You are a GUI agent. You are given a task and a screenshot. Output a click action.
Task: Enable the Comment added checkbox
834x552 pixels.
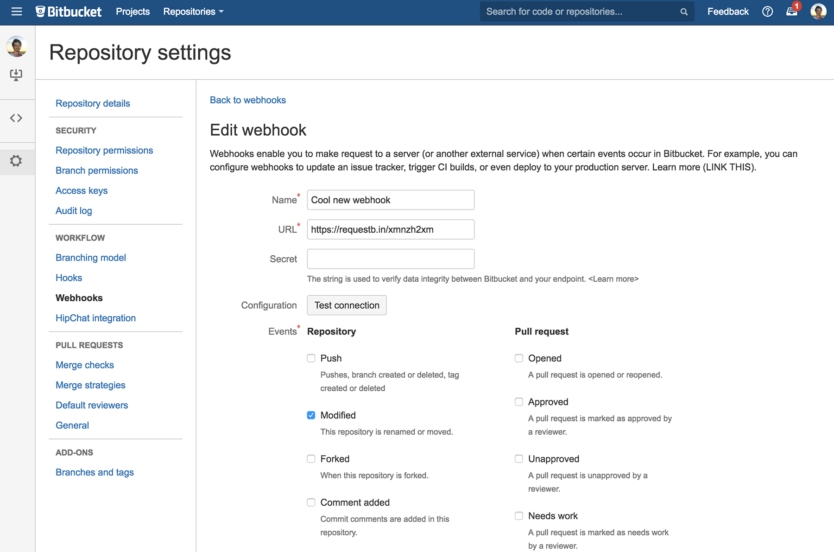point(311,503)
